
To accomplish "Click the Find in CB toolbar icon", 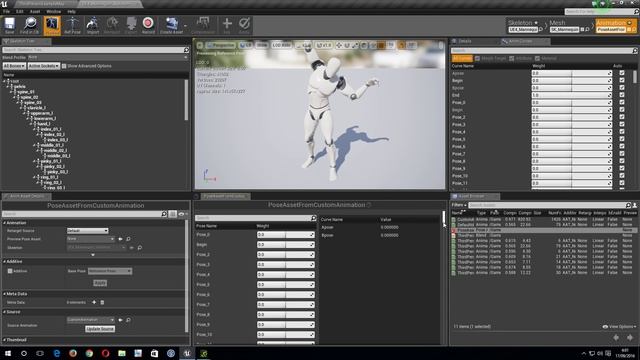I will point(29,25).
